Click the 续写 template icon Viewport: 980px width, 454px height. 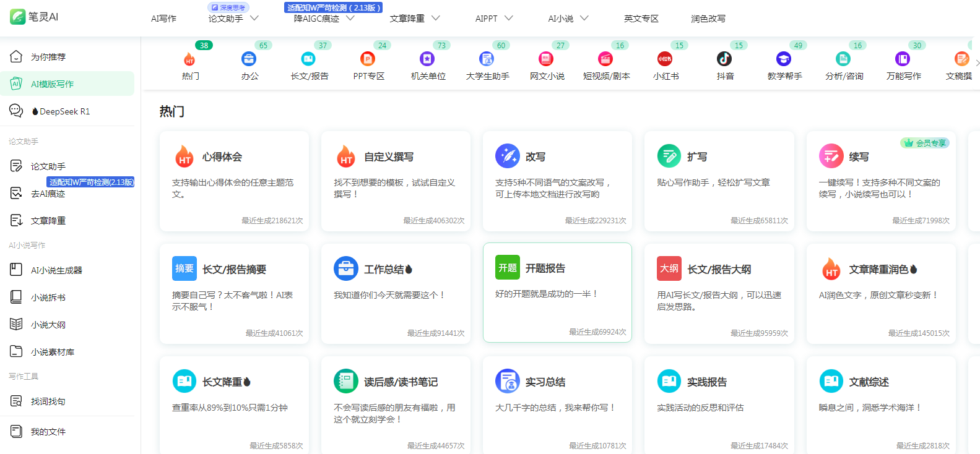(831, 156)
